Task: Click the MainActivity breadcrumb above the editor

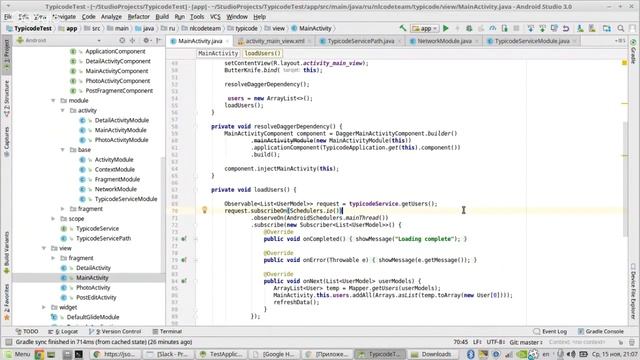Action: point(218,53)
